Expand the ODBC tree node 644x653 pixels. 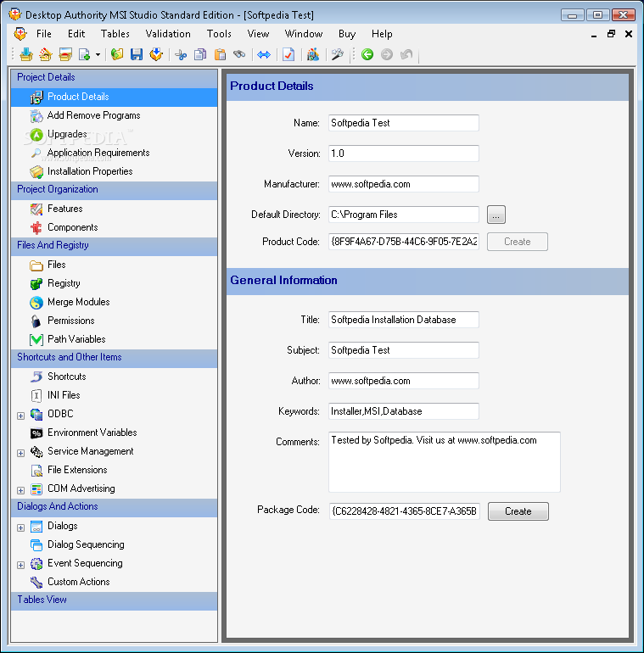click(x=21, y=416)
